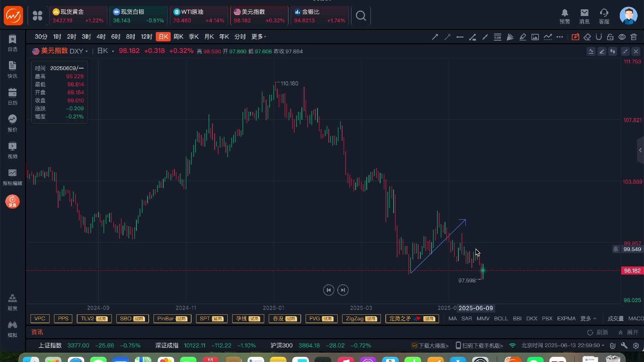Select the WTI原油 quote card
The image size is (644, 362).
[x=199, y=16]
